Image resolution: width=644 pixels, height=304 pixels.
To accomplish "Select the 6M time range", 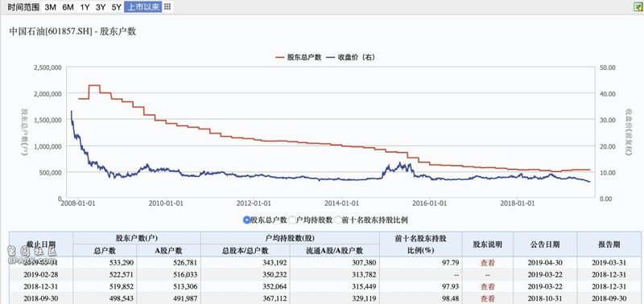I will (68, 7).
